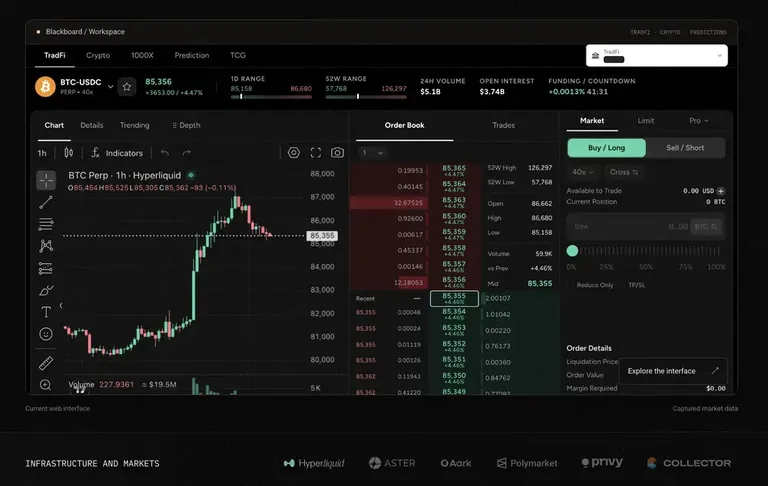Image resolution: width=768 pixels, height=486 pixels.
Task: Switch to the Crypto tab
Action: (98, 55)
